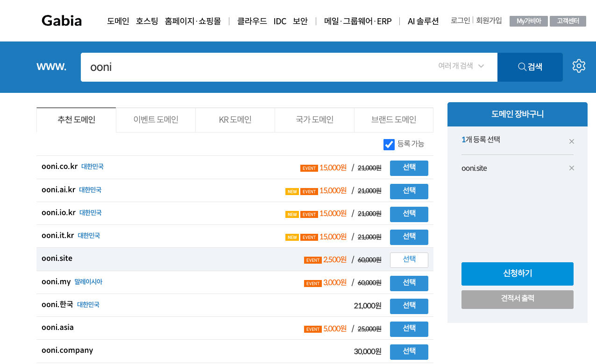Clear the 1개 등록 선택 cart header

[572, 141]
